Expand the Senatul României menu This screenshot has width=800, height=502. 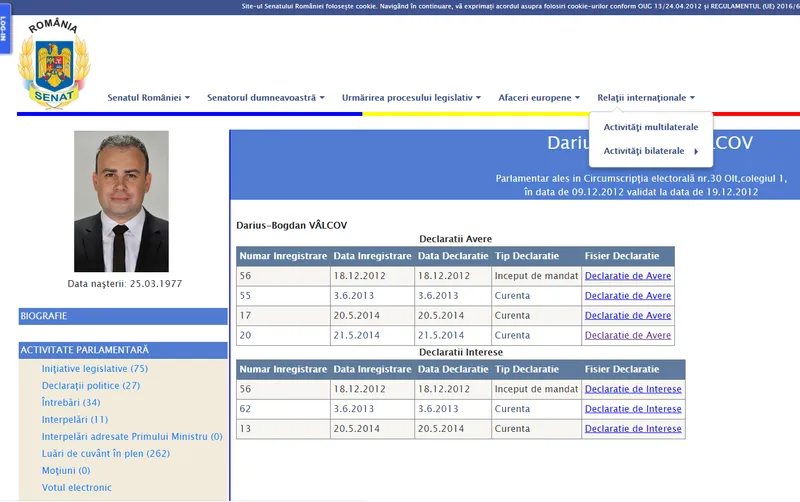pyautogui.click(x=149, y=98)
